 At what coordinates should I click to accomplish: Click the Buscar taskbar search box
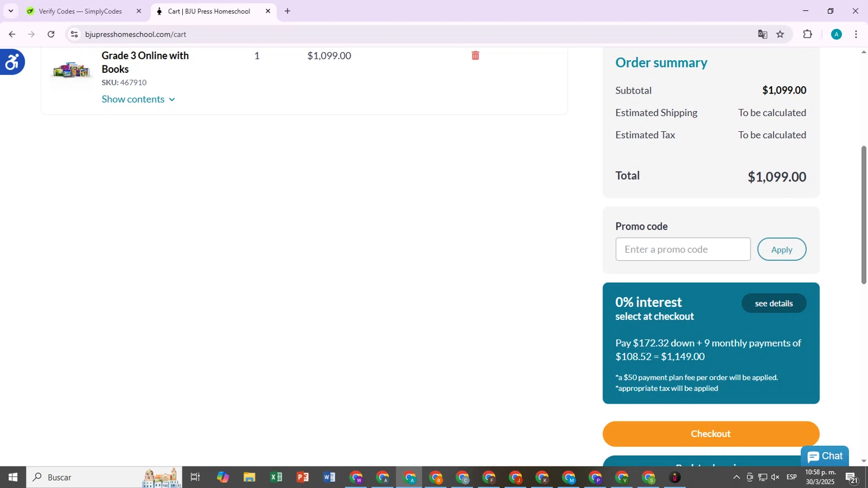click(104, 477)
